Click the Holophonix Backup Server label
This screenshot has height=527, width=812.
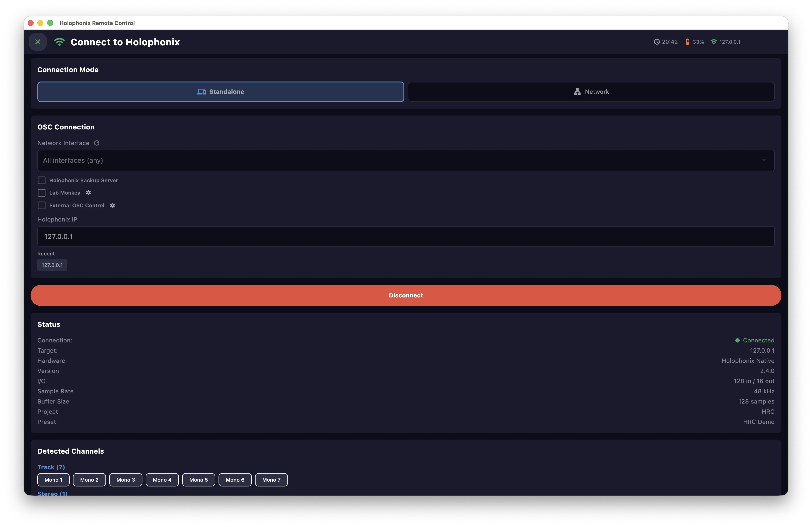point(84,180)
